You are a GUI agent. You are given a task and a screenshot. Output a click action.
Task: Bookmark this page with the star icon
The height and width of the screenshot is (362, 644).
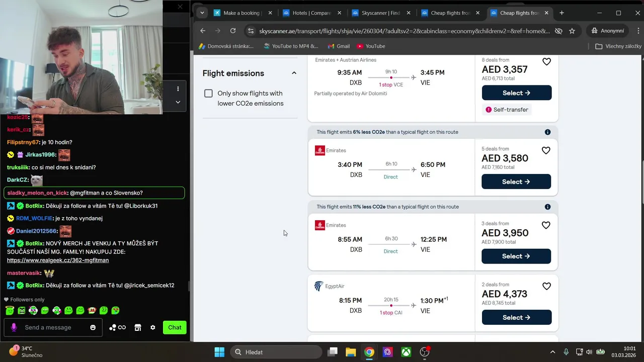coord(572,31)
